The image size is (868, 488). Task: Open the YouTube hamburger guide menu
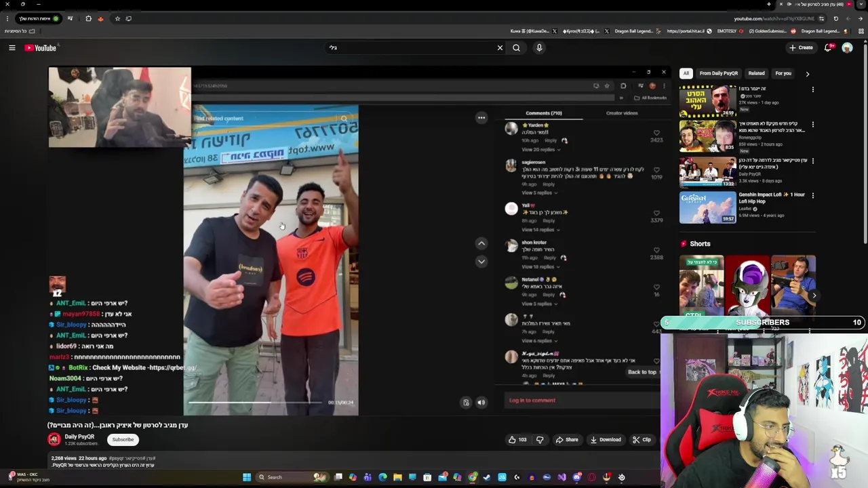[x=12, y=47]
